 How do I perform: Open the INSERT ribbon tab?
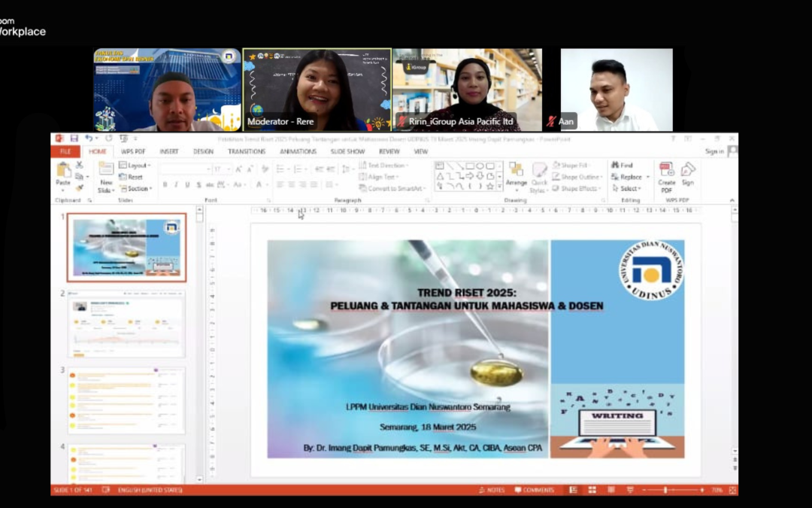[x=169, y=151]
